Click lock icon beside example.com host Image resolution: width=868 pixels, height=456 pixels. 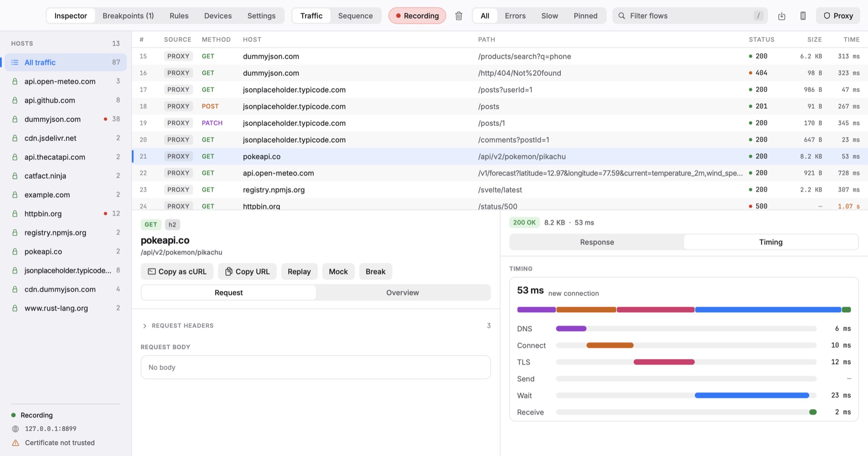15,194
